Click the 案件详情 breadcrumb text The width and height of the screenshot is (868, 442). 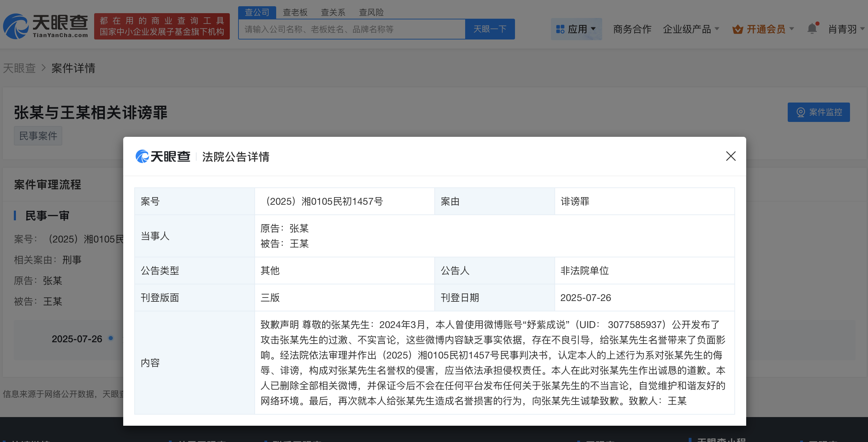(73, 68)
